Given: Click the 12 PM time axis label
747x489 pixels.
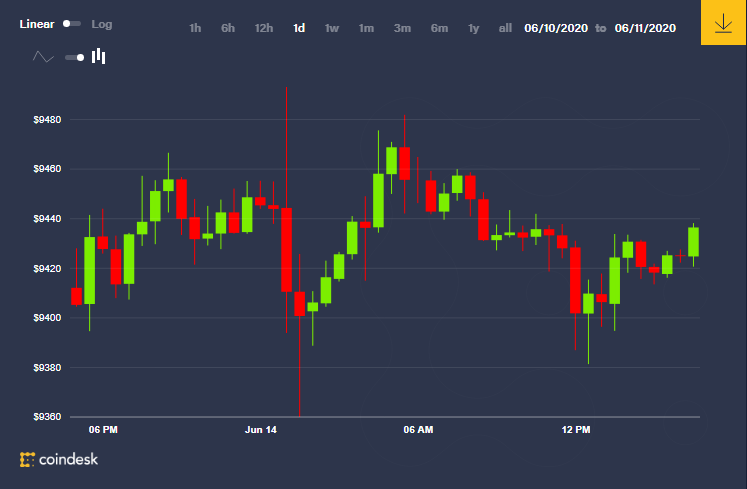Looking at the screenshot, I should point(576,429).
